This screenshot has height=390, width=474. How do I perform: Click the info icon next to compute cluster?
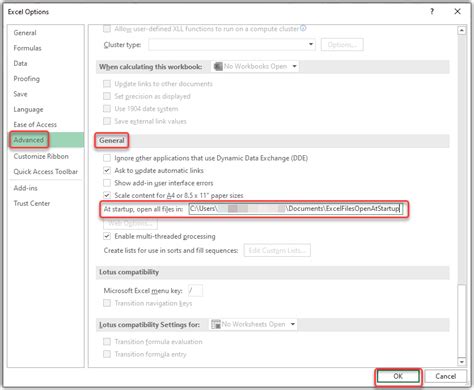[303, 28]
